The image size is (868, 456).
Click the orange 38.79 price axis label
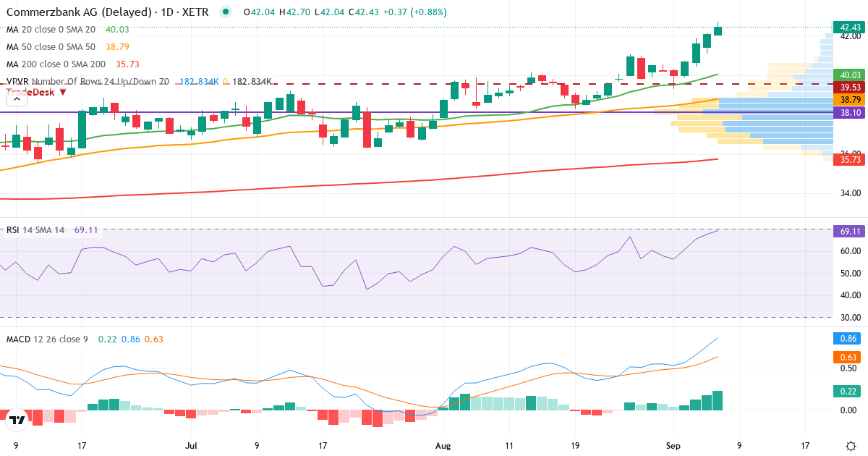click(848, 99)
